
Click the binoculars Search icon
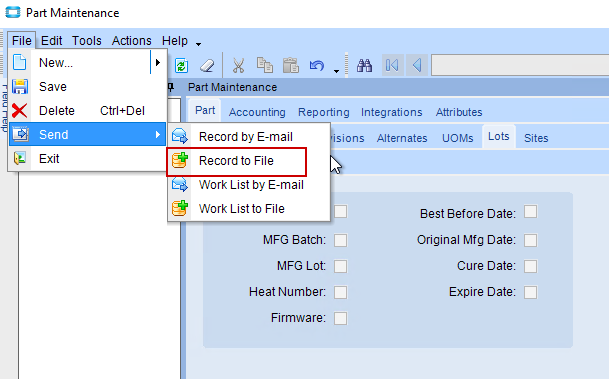click(x=364, y=65)
